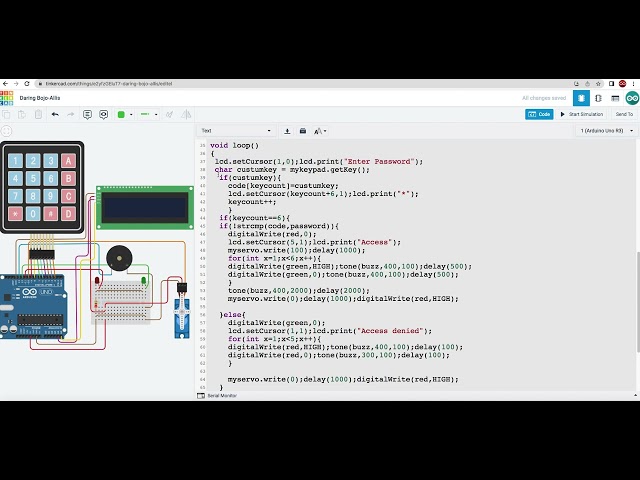Open the browser three-dot menu
This screenshot has height=480, width=640.
coord(633,84)
